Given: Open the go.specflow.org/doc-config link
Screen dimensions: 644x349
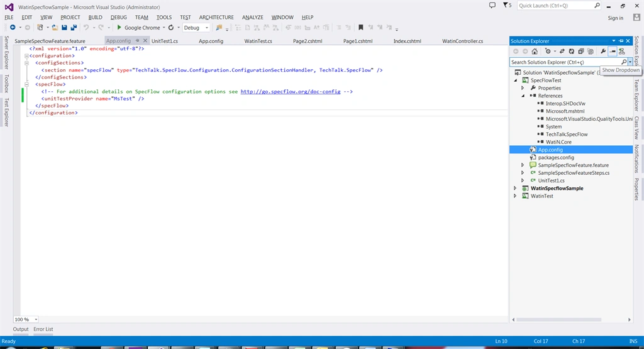Looking at the screenshot, I should point(291,91).
